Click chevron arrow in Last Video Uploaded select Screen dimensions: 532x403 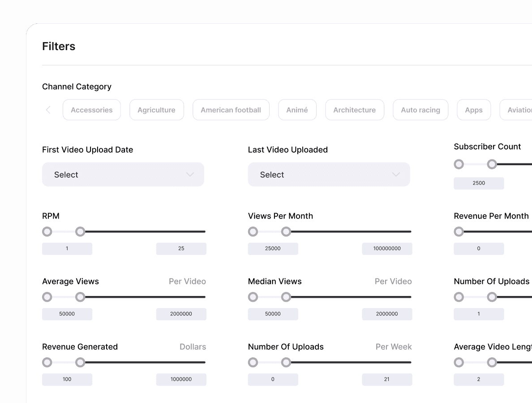[x=396, y=175]
